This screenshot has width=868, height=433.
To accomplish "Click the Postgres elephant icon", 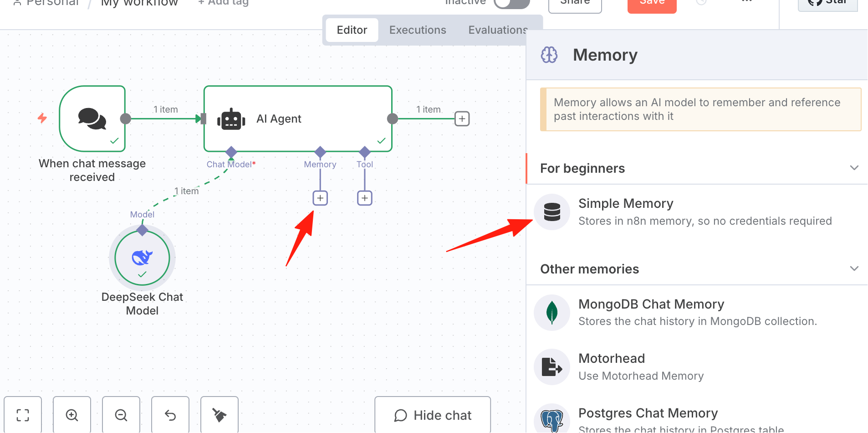I will click(552, 419).
